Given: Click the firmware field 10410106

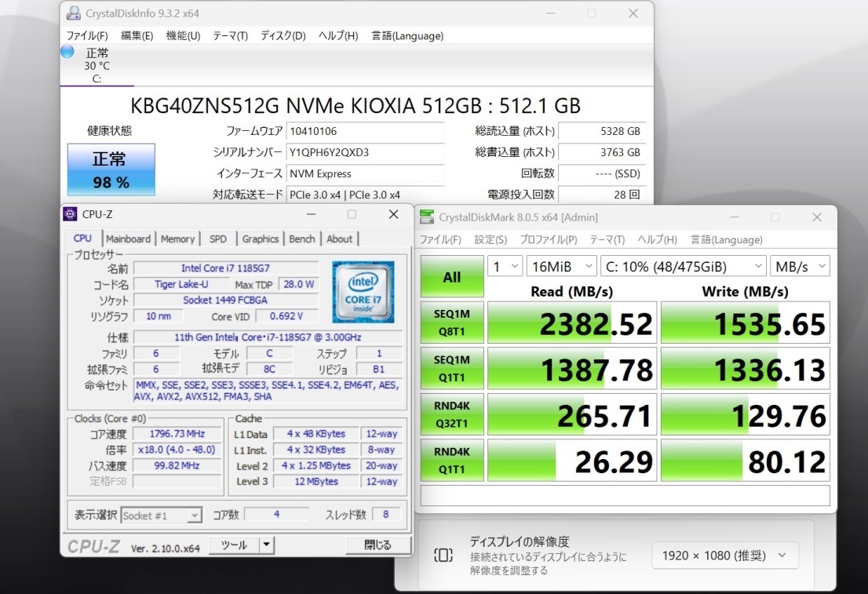Looking at the screenshot, I should 366,131.
